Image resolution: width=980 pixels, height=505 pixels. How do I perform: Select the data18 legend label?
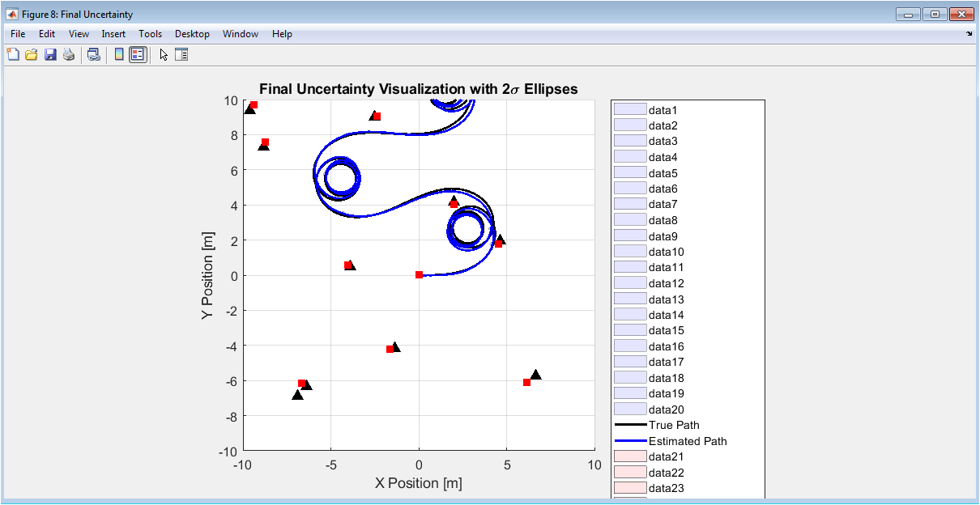(667, 378)
